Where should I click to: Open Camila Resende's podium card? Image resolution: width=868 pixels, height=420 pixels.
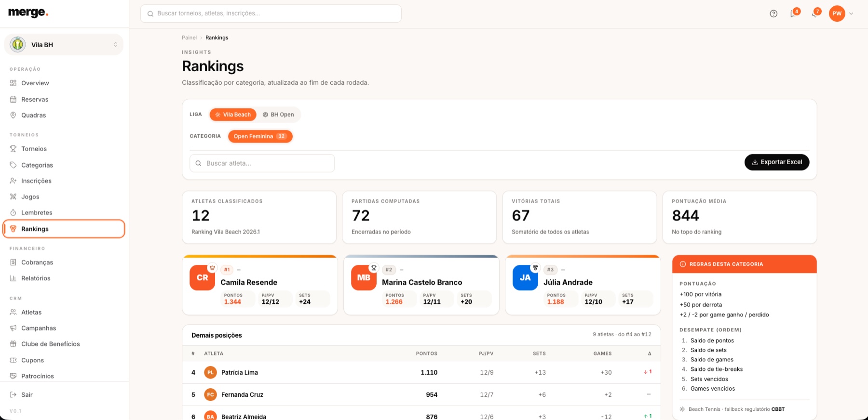(x=260, y=285)
